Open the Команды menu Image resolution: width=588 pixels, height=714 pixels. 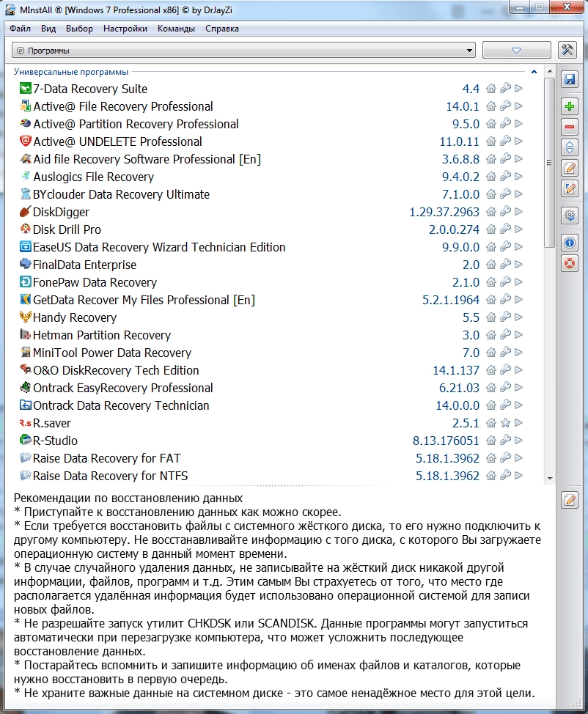pos(176,29)
